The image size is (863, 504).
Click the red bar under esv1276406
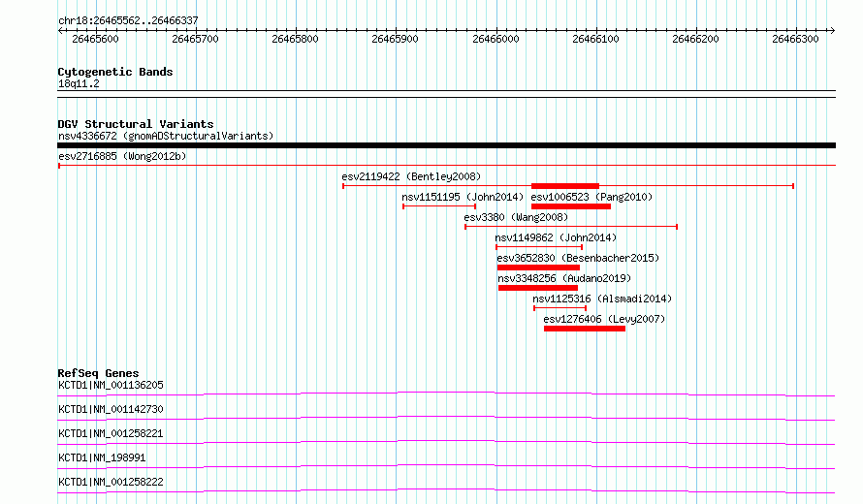click(585, 329)
